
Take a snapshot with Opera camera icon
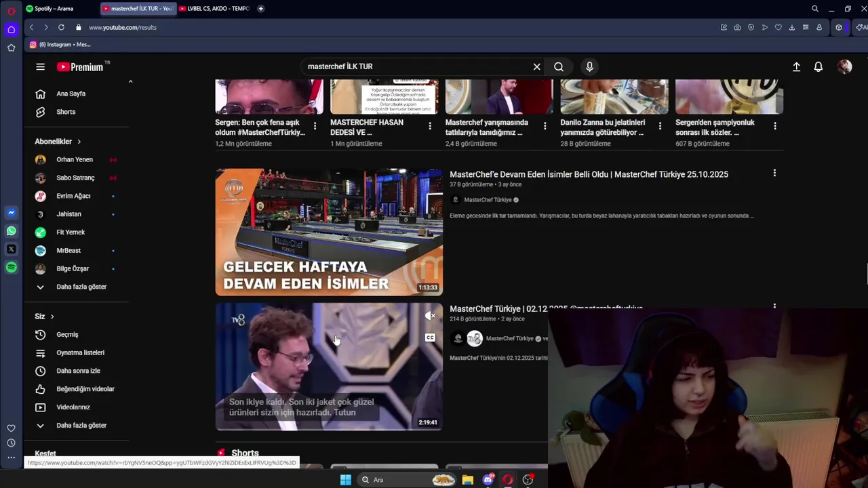point(737,27)
